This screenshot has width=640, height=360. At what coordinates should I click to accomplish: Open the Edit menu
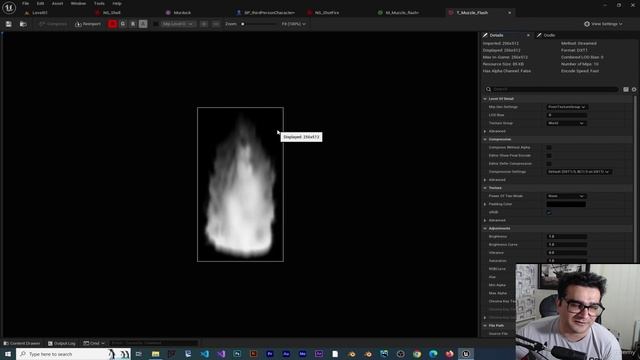click(x=40, y=3)
